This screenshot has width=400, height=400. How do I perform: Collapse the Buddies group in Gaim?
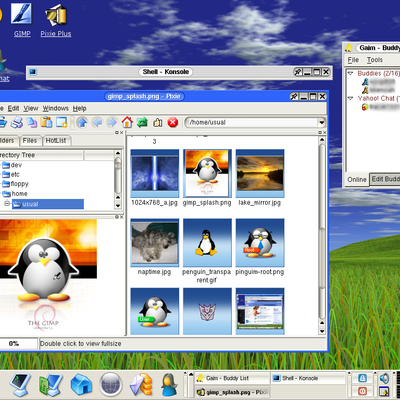[350, 73]
